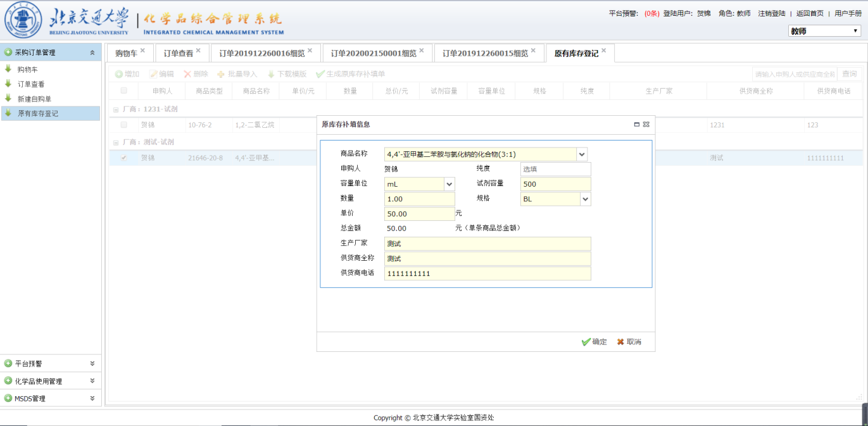
Task: Expand the 规格 BL dropdown
Action: [x=586, y=199]
